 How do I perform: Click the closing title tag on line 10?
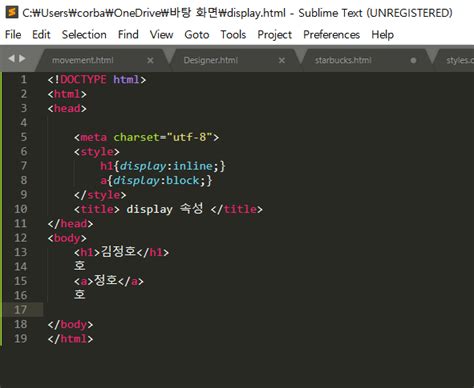point(237,209)
